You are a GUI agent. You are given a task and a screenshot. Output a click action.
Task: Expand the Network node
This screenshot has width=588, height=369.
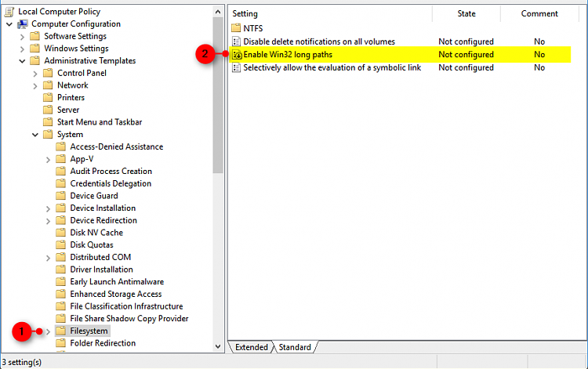pos(35,86)
